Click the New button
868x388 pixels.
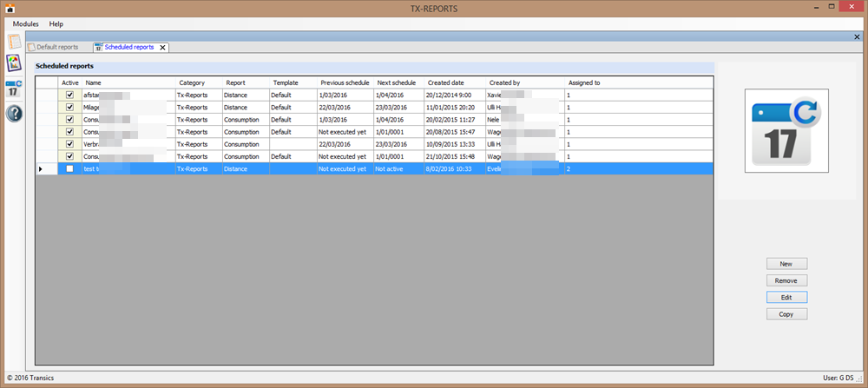(786, 263)
